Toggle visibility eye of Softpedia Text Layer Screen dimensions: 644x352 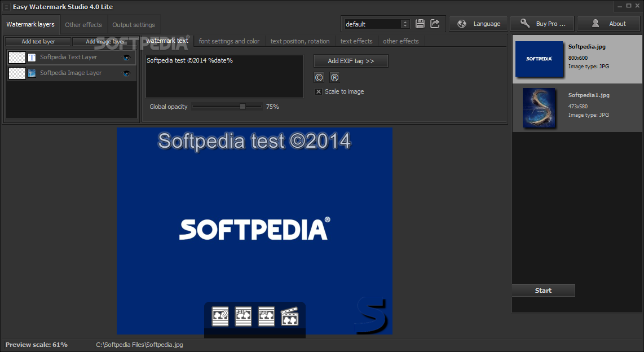[x=126, y=58]
